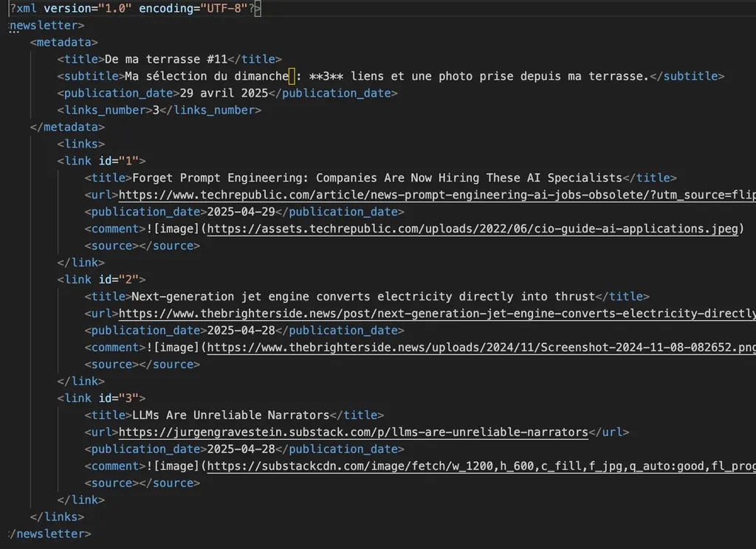Click the 'Next-generation jet engine' title text

(x=354, y=296)
